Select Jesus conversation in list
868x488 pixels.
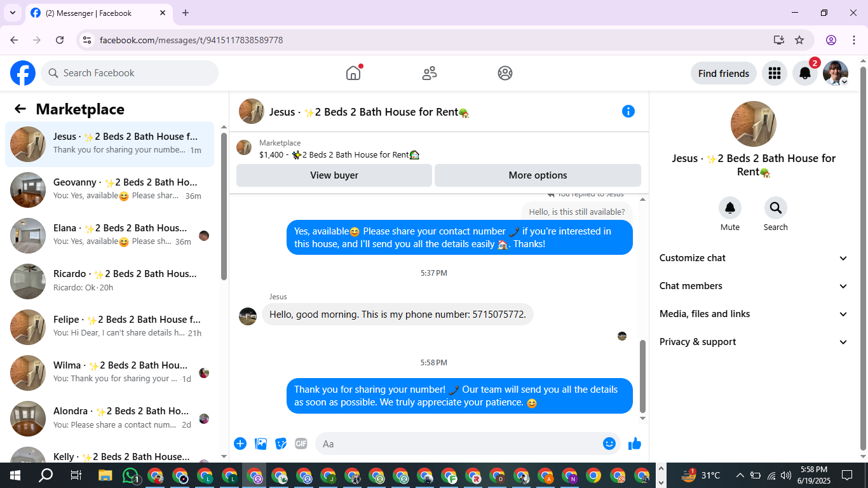click(x=110, y=144)
